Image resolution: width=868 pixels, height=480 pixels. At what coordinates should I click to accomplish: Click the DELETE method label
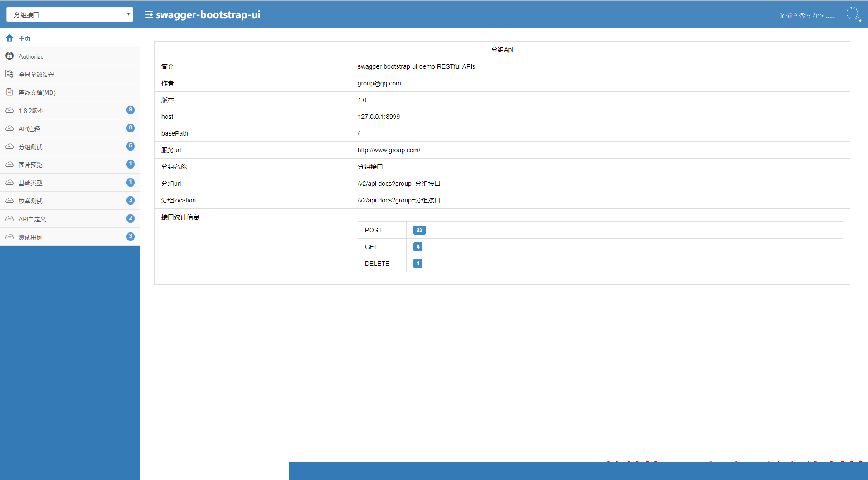(377, 264)
